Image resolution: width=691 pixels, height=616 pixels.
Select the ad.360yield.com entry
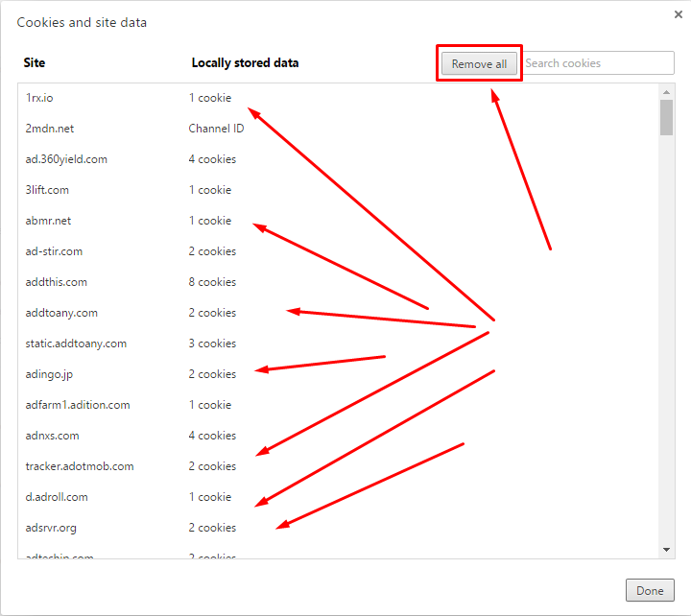[x=66, y=159]
